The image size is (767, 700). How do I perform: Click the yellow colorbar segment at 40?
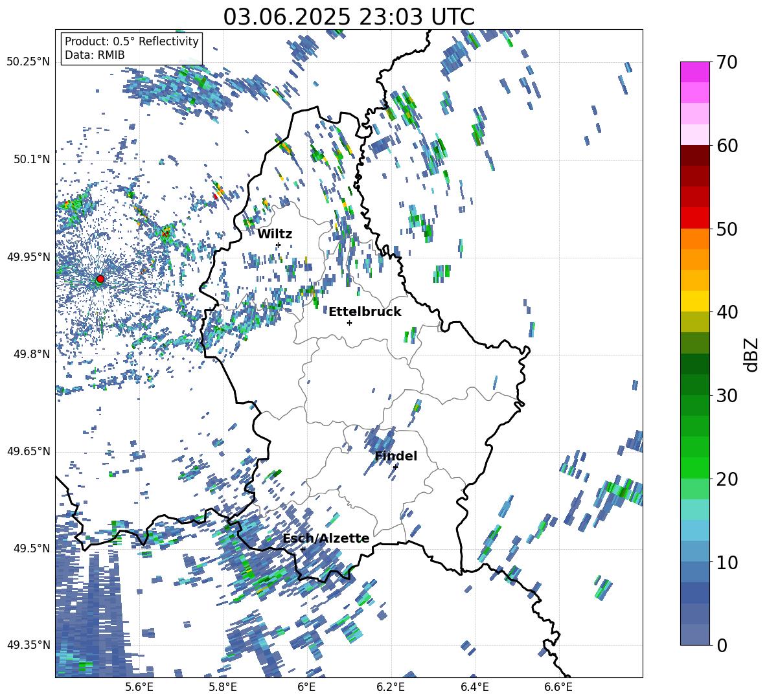pyautogui.click(x=695, y=301)
